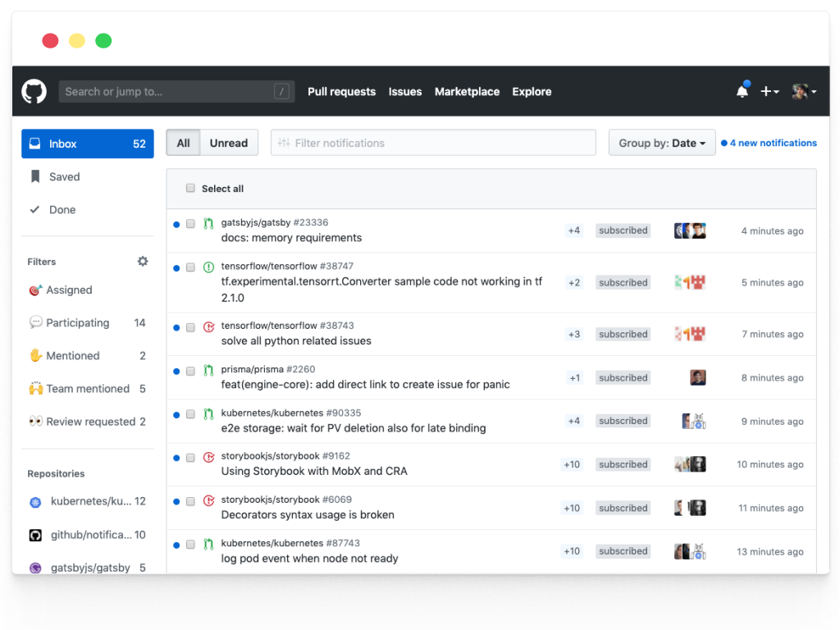Check the checkbox for storybookjs/storybook #9162
Image resolution: width=840 pixels, height=630 pixels.
[190, 458]
